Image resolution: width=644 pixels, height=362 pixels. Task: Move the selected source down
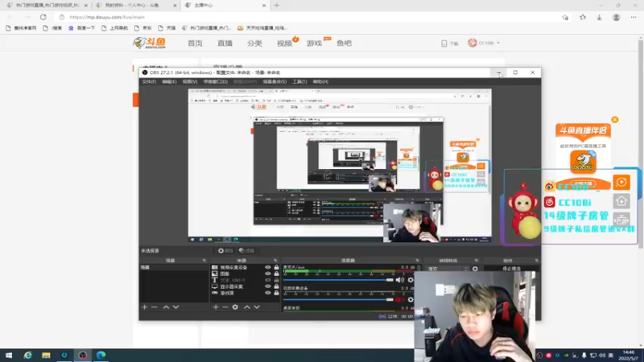point(257,307)
